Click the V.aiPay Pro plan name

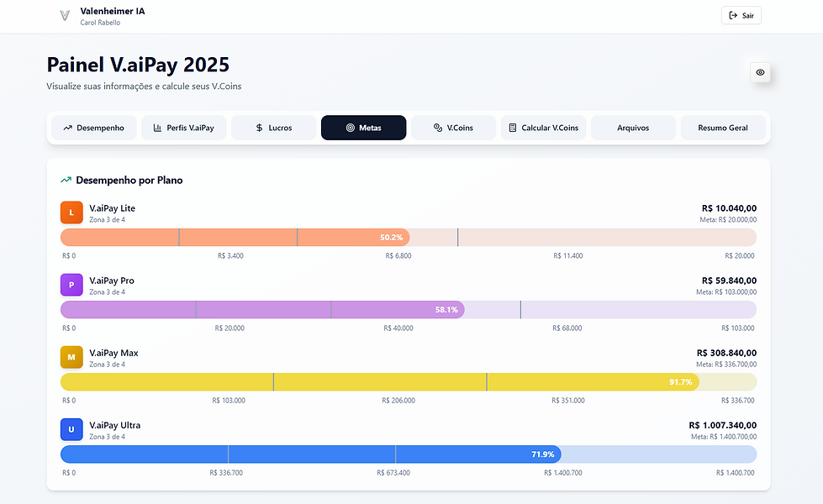coord(112,281)
